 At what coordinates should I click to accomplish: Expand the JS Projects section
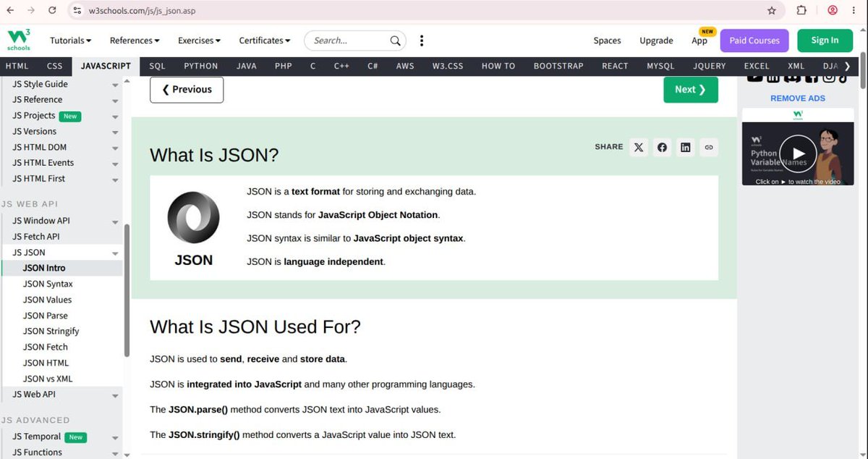[115, 117]
